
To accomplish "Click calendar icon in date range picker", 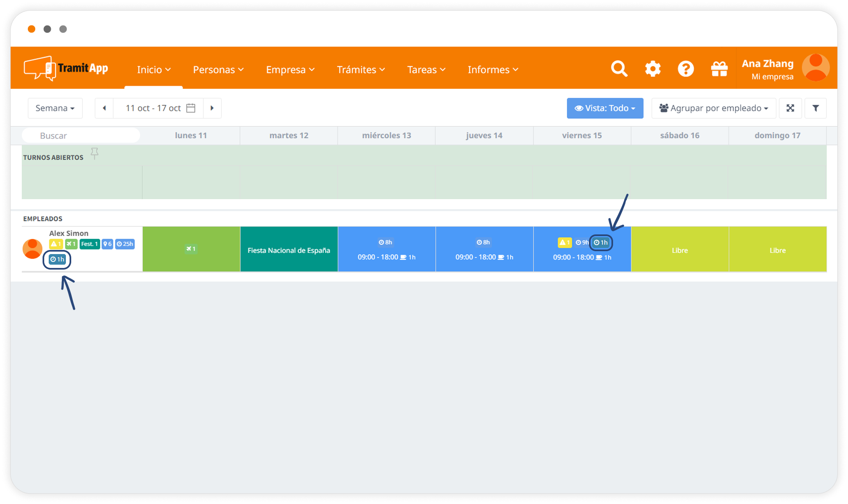I will coord(191,108).
